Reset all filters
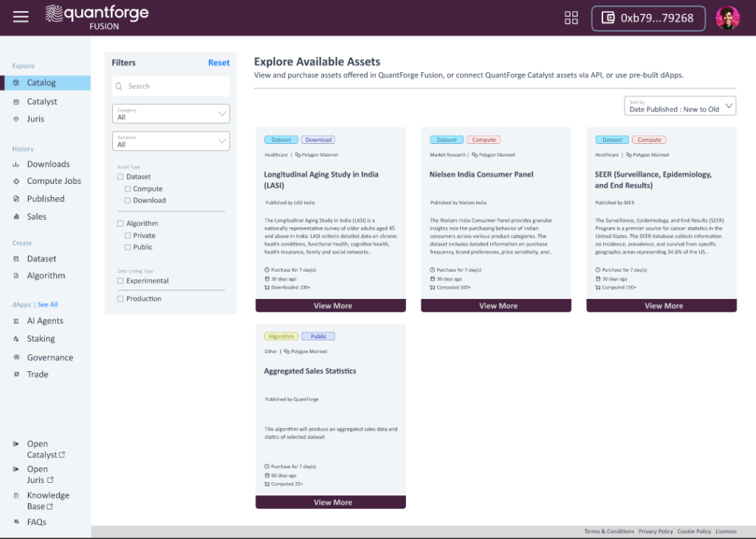This screenshot has height=539, width=756. (219, 63)
